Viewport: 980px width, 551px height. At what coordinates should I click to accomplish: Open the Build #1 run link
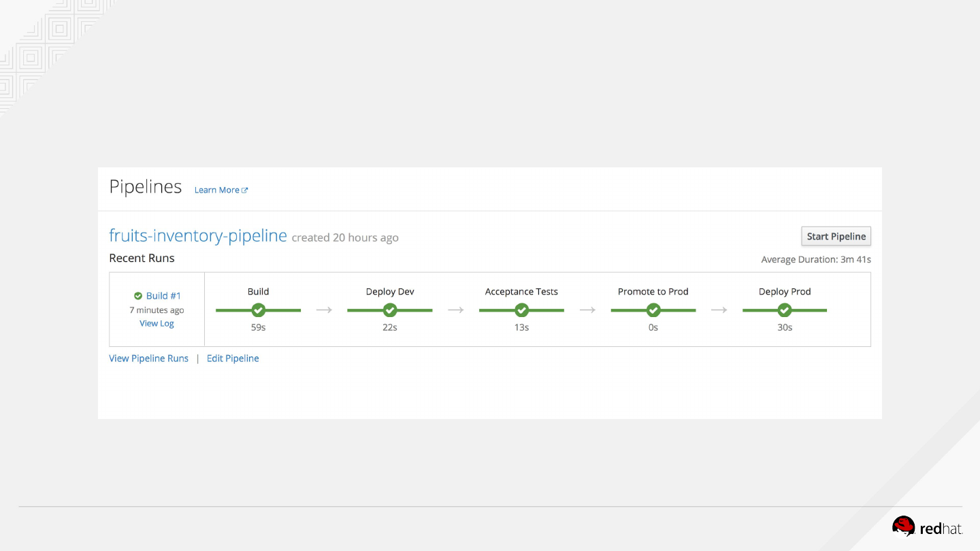tap(163, 296)
